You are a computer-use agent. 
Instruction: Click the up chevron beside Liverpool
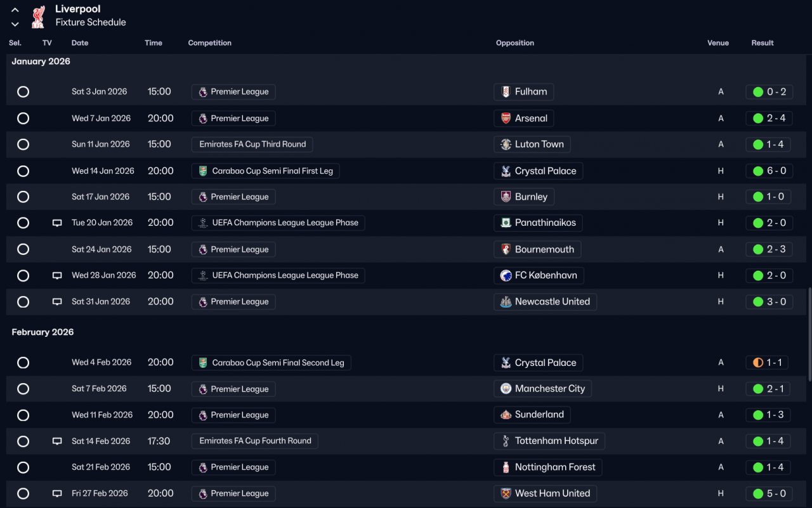pos(15,10)
